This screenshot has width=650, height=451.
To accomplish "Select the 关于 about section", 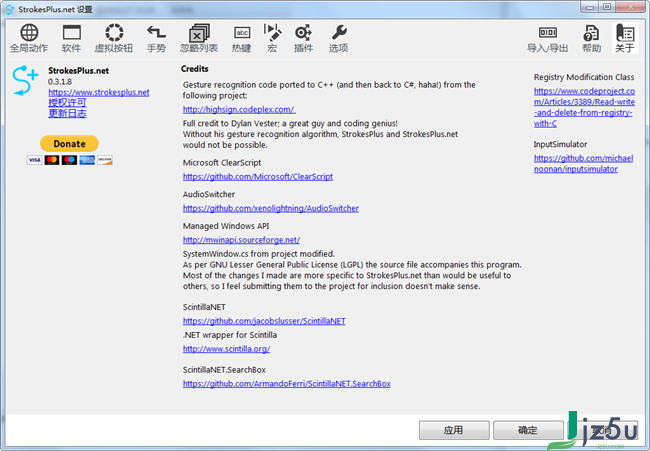I will tap(625, 38).
